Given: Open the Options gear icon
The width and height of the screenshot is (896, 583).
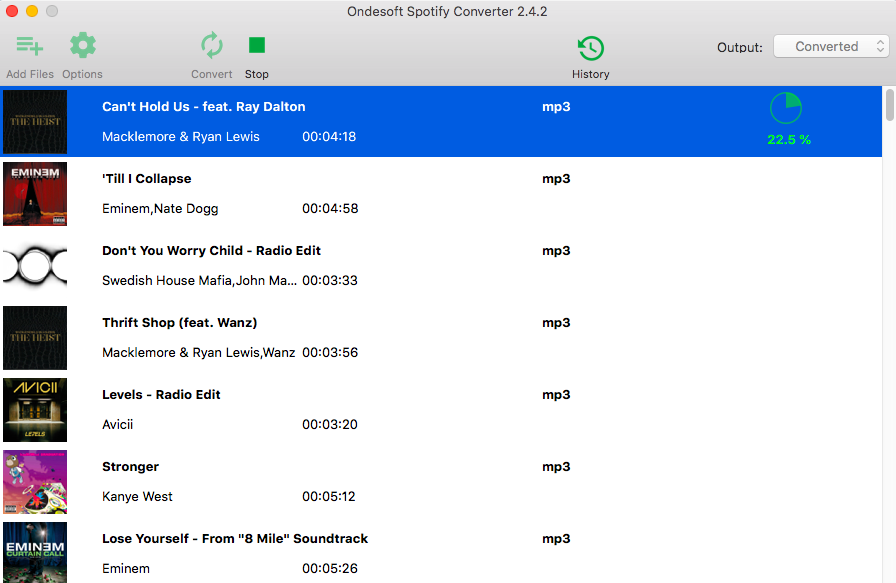Looking at the screenshot, I should tap(83, 45).
